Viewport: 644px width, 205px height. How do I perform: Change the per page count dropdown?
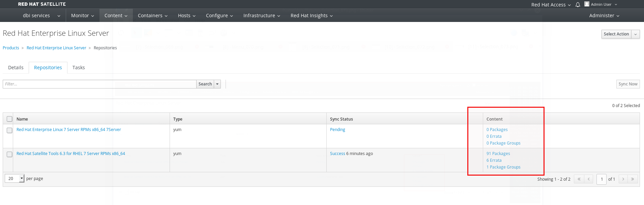point(14,178)
